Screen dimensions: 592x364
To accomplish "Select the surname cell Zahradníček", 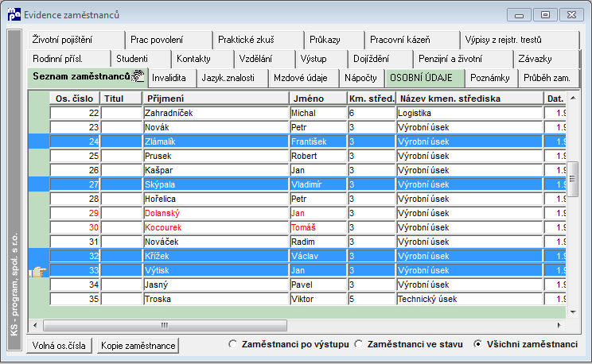I will coord(216,113).
